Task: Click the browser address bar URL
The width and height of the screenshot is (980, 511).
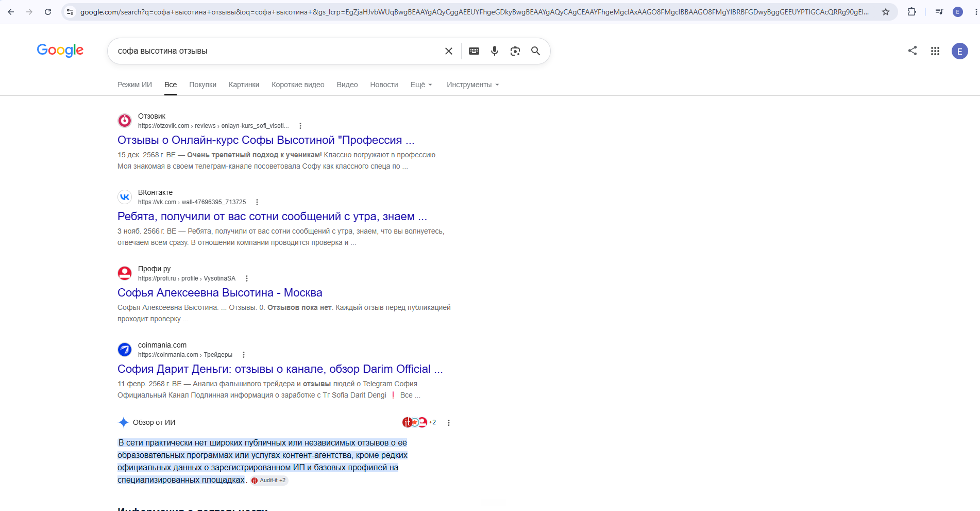Action: pos(474,12)
